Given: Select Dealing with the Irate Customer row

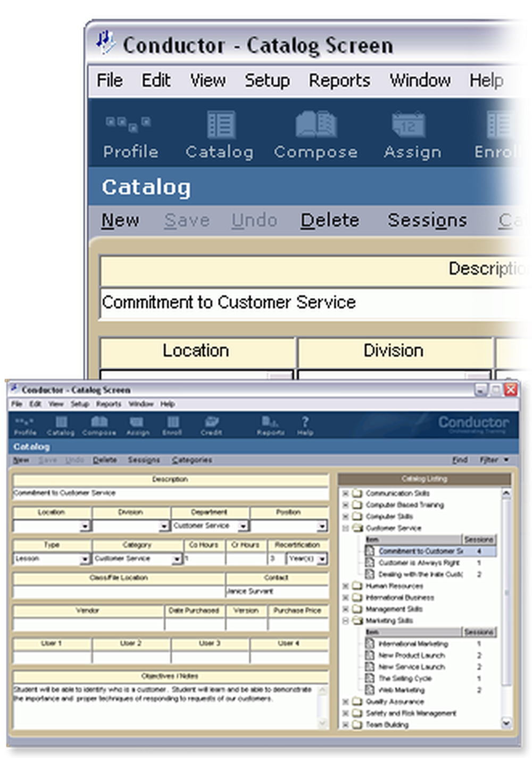Looking at the screenshot, I should 430,574.
